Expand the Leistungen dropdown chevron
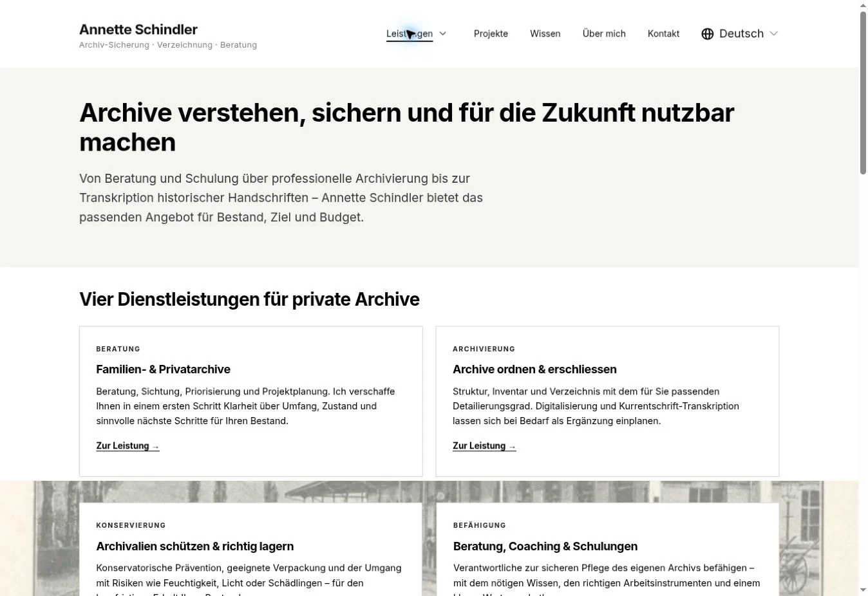 tap(442, 33)
